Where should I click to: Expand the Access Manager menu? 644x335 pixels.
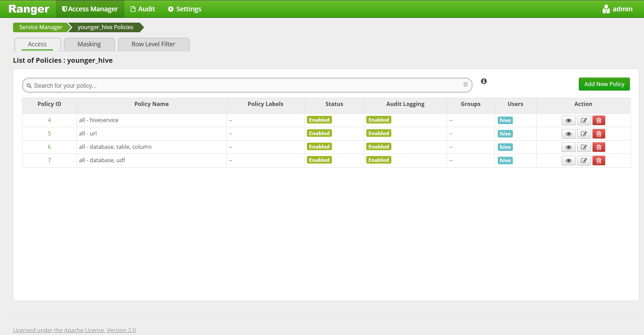[x=90, y=9]
